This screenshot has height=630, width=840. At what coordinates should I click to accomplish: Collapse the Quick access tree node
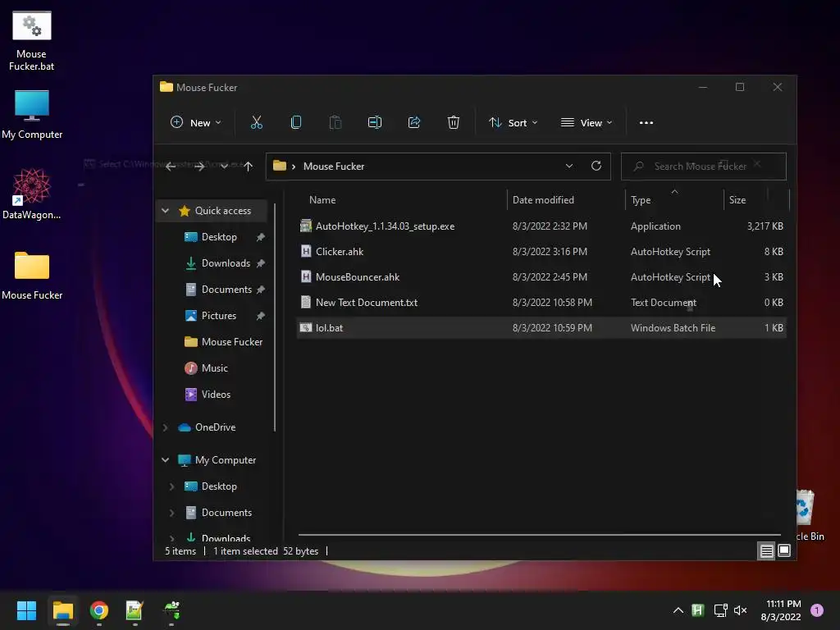166,211
